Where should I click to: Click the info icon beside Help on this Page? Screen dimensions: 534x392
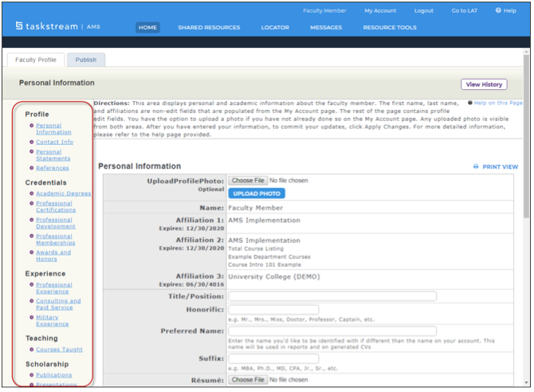470,103
